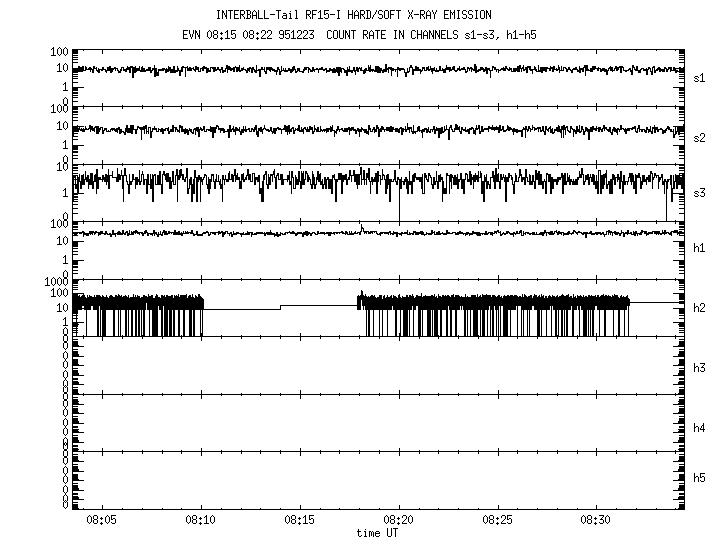
Task: Click the h1 channel label
Action: point(700,248)
